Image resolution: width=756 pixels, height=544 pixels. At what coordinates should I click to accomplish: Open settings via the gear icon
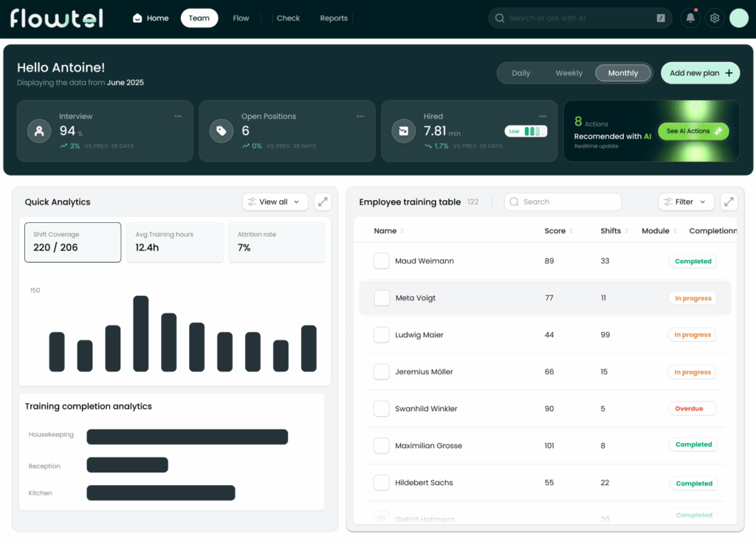[x=714, y=18]
